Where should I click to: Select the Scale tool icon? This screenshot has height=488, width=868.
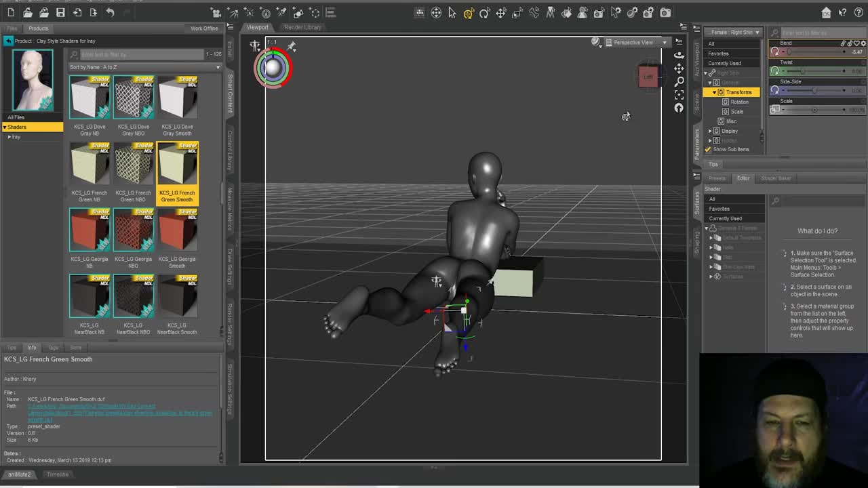pos(517,12)
